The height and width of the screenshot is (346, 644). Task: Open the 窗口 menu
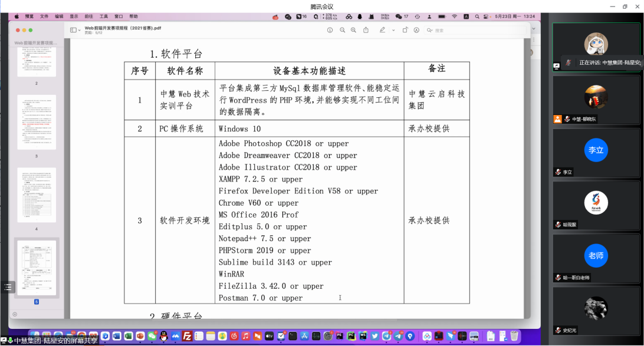point(119,17)
